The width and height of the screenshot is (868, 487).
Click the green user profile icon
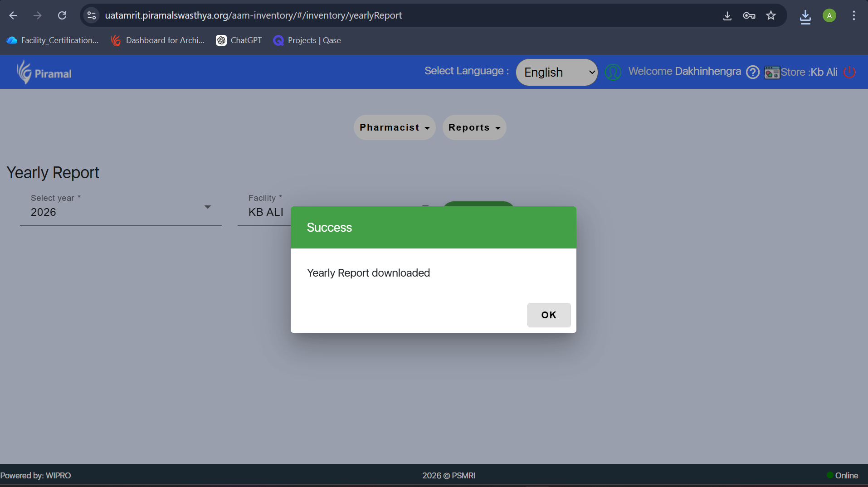[613, 72]
